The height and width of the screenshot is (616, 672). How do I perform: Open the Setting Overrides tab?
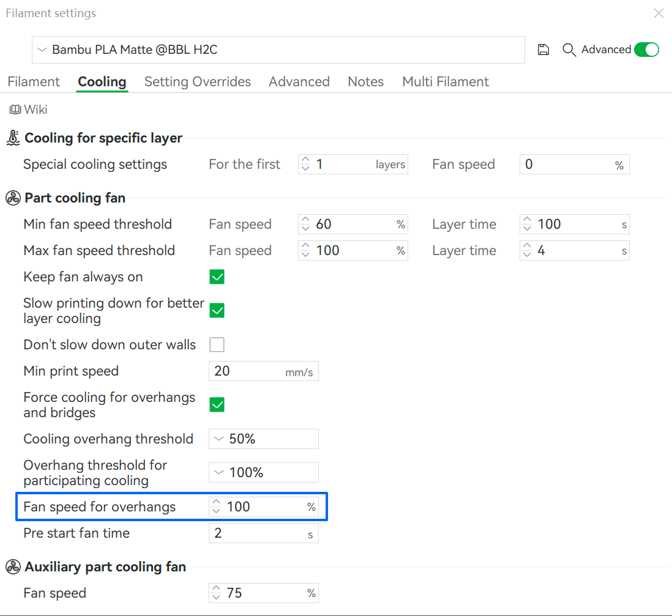pos(198,81)
